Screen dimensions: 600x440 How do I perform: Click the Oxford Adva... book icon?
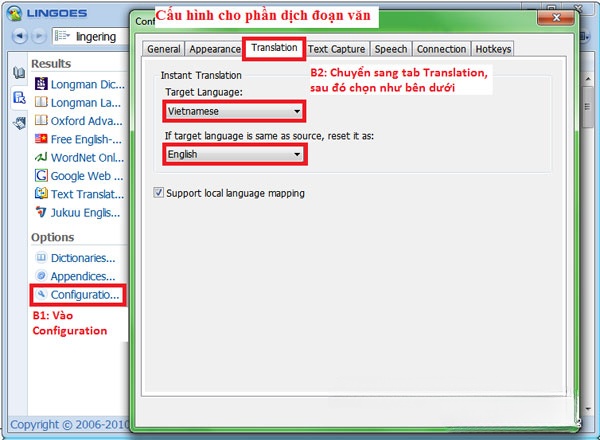click(x=41, y=121)
